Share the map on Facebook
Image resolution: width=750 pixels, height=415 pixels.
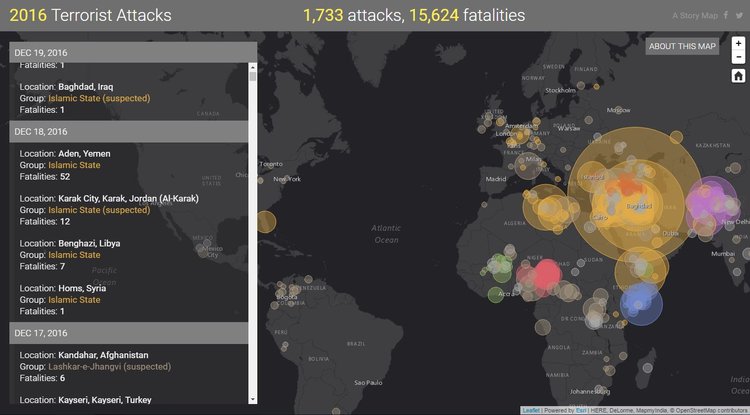727,16
